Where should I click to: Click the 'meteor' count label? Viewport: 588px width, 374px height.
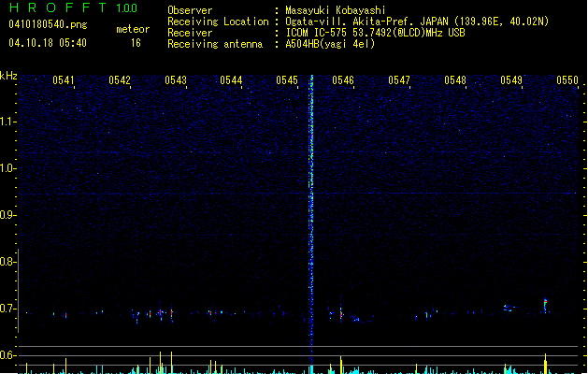[x=133, y=29]
